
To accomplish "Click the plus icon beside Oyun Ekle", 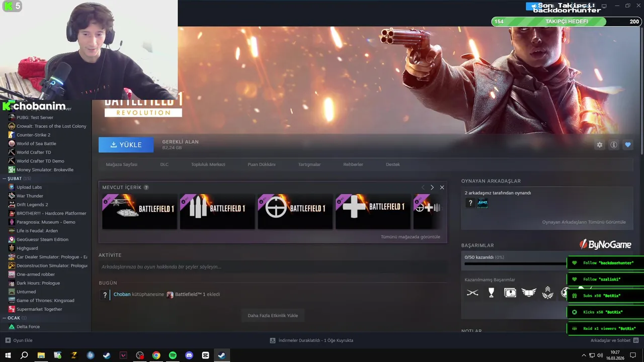I will 8,340.
